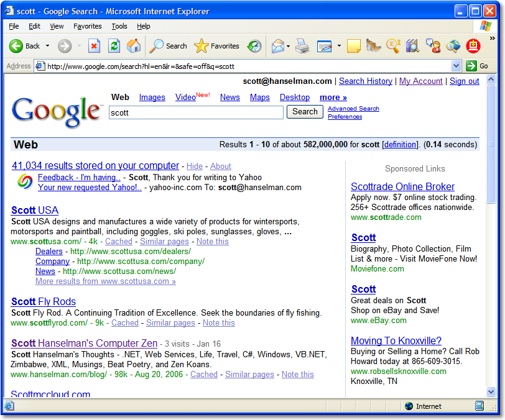This screenshot has height=420, width=505.
Task: Click Note this for hanselman.com result
Action: pos(297,374)
